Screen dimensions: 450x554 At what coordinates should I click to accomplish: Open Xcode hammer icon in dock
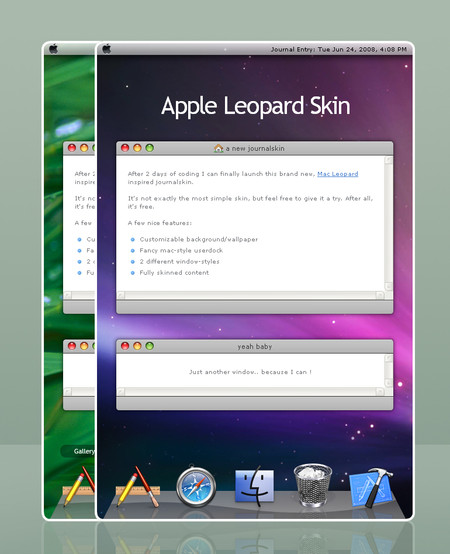click(371, 488)
